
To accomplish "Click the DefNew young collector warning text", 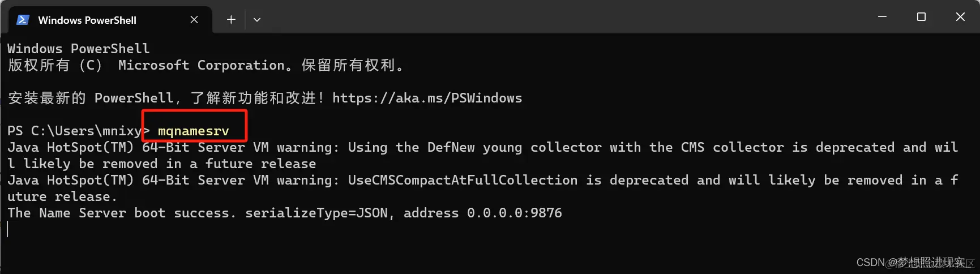I will coord(474,147).
